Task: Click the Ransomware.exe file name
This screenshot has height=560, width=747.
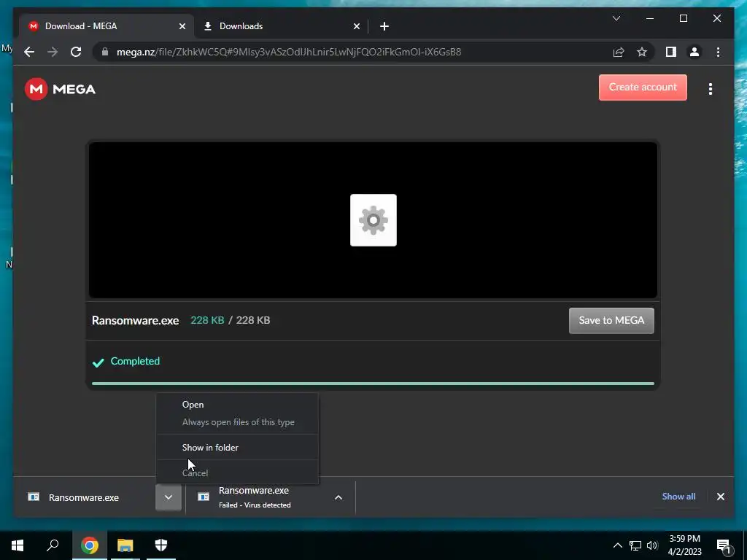Action: click(135, 321)
